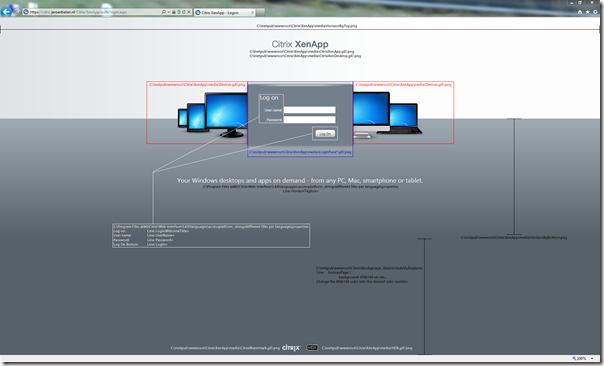Stop page loading with the X icon

click(x=189, y=12)
